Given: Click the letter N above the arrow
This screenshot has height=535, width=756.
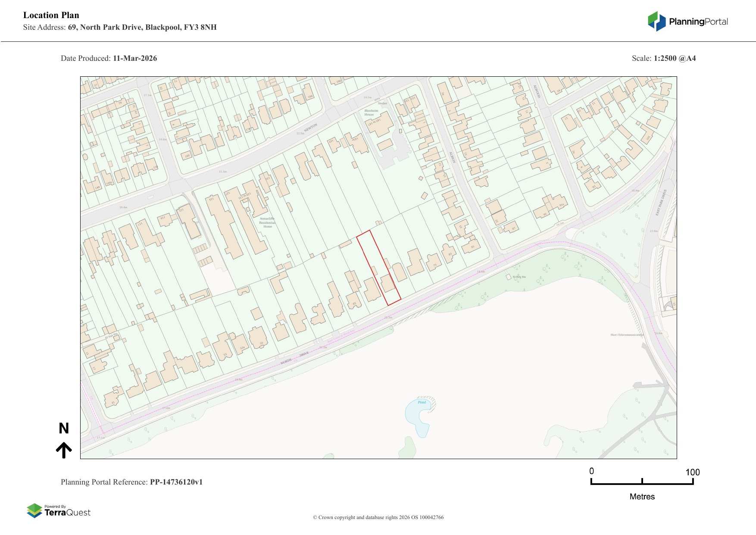Looking at the screenshot, I should pyautogui.click(x=64, y=429).
